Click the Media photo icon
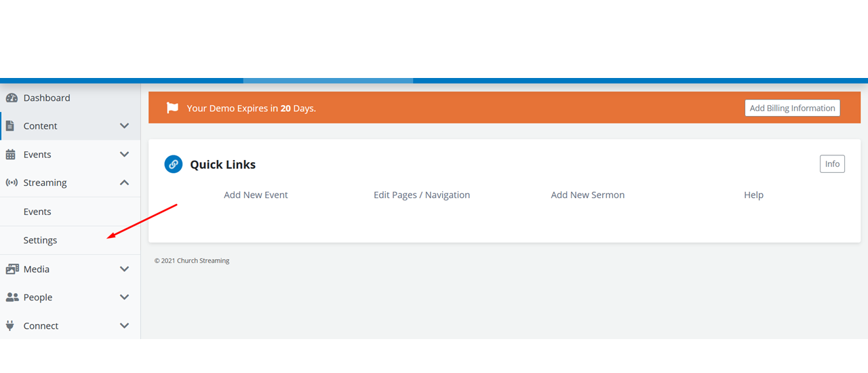 12,269
